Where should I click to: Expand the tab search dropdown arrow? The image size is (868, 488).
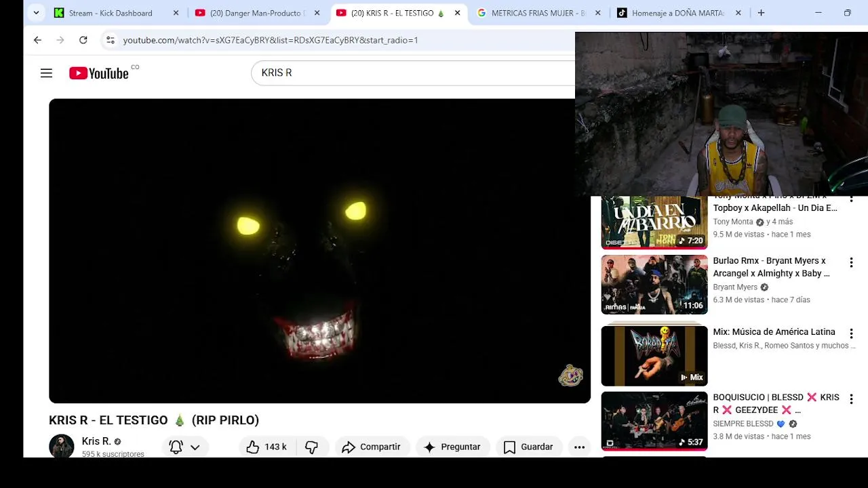pos(36,13)
